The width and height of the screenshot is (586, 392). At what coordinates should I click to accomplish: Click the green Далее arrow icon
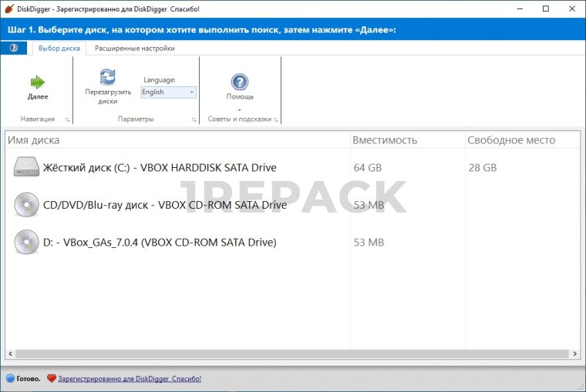tap(37, 82)
